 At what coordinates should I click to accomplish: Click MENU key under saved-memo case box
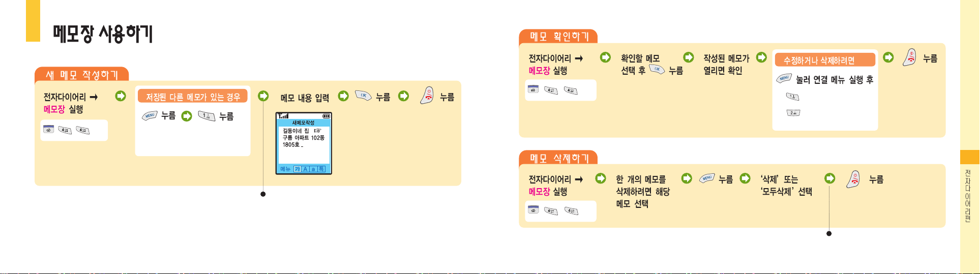click(x=150, y=116)
